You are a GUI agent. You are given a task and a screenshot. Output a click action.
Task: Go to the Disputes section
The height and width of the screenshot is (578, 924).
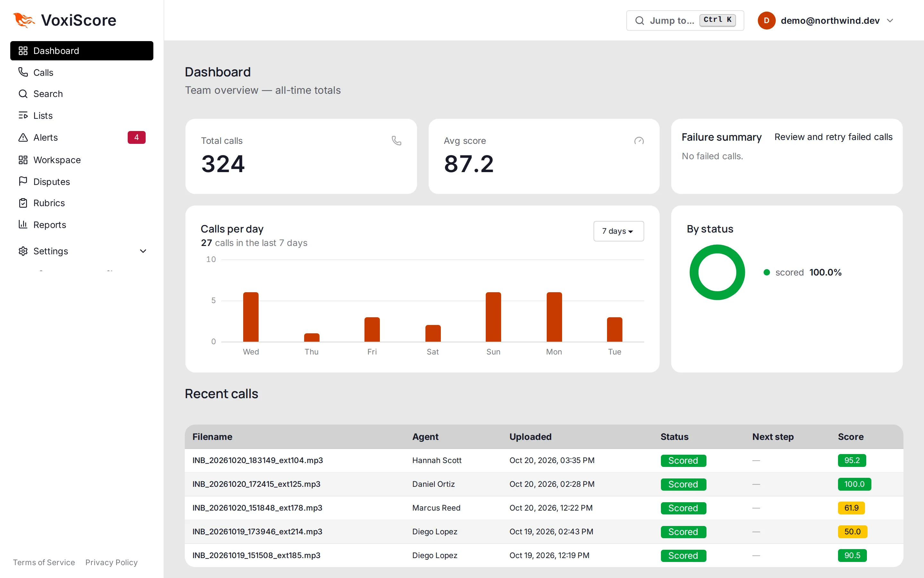82,181
